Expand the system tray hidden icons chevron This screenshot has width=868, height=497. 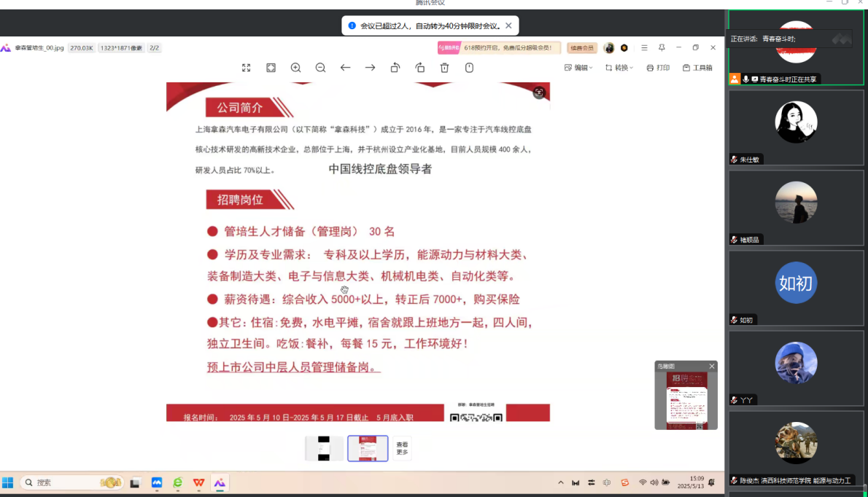click(561, 482)
